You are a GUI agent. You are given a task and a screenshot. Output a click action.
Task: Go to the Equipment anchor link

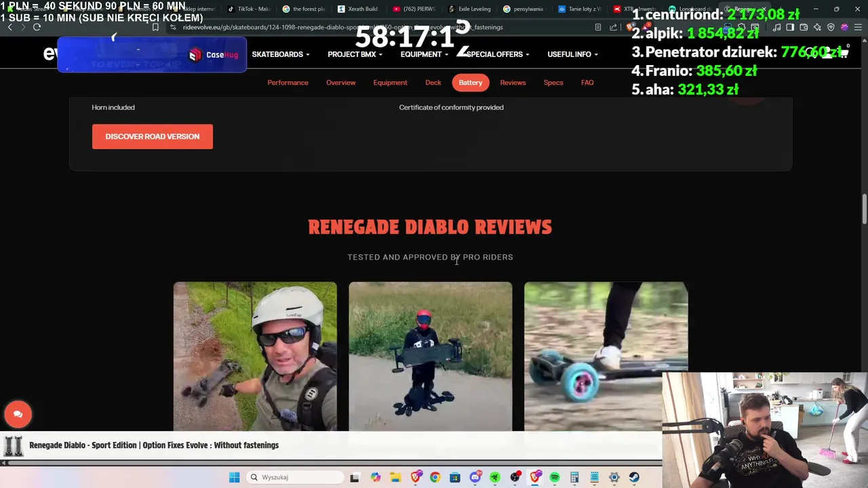(390, 83)
